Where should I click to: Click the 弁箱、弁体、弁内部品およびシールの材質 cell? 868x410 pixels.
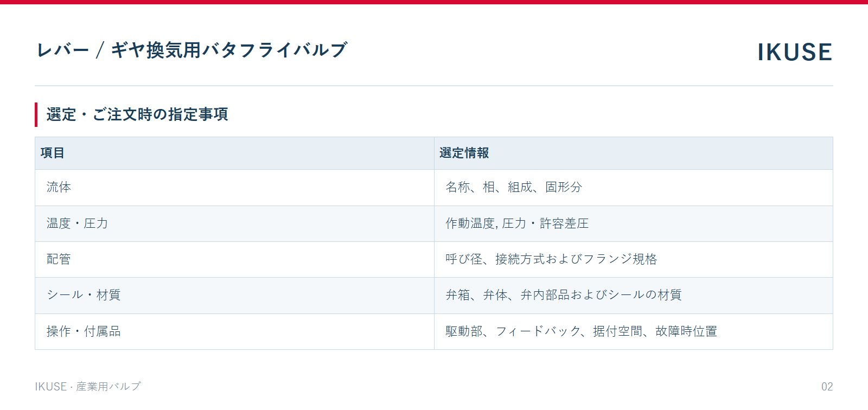[x=634, y=296]
